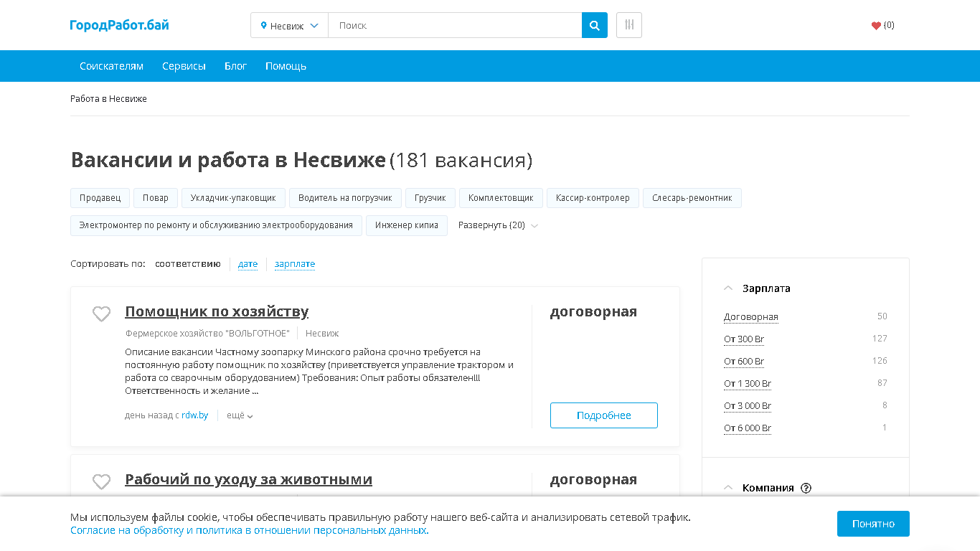Viewport: 980px width, 551px height.
Task: Click the "(181 вакансия)" count in heading
Action: [461, 160]
